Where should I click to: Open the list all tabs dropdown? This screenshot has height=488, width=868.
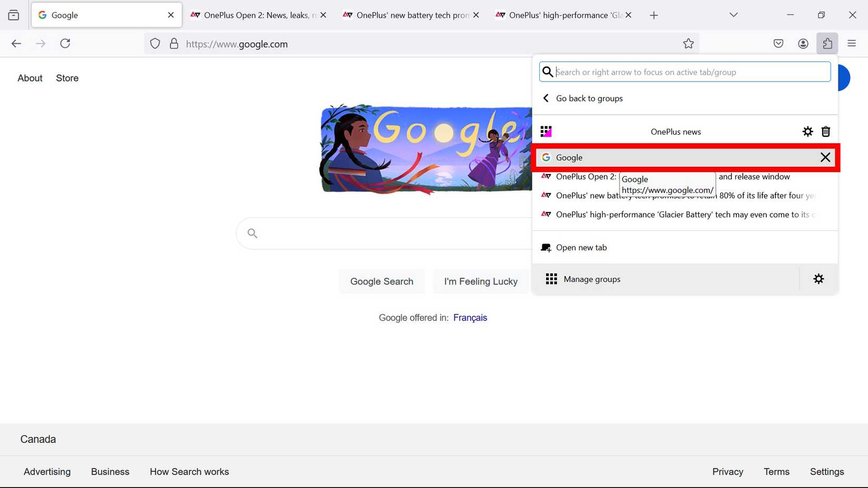(x=733, y=15)
